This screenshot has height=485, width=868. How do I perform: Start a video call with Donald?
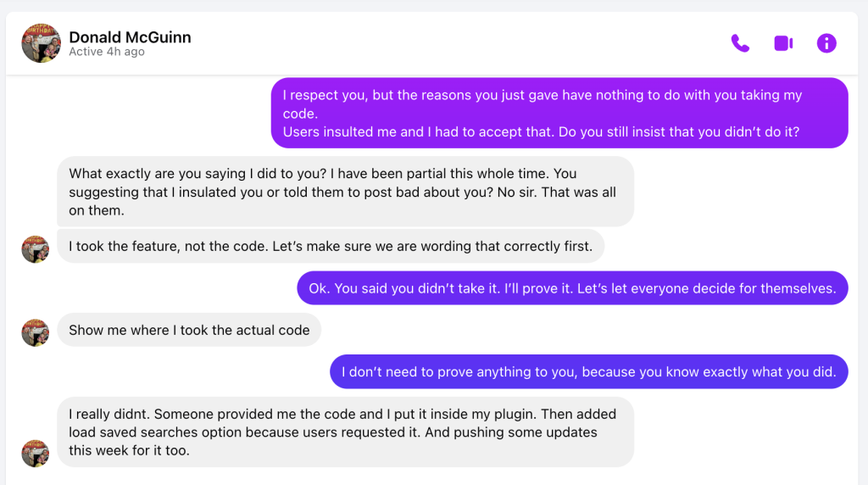783,43
